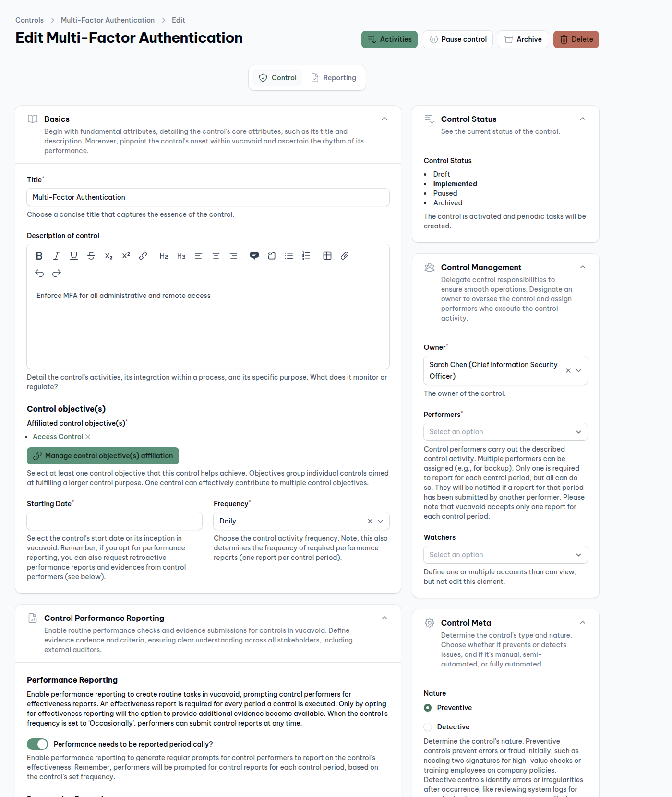Toggle periodic performance reporting switch
Screen dimensions: 672x797
tap(37, 744)
